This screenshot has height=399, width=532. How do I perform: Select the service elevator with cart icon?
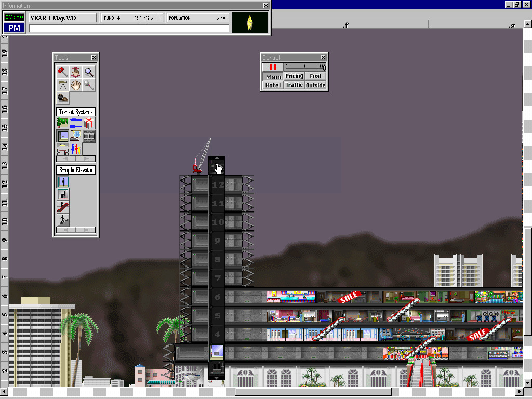[63, 194]
